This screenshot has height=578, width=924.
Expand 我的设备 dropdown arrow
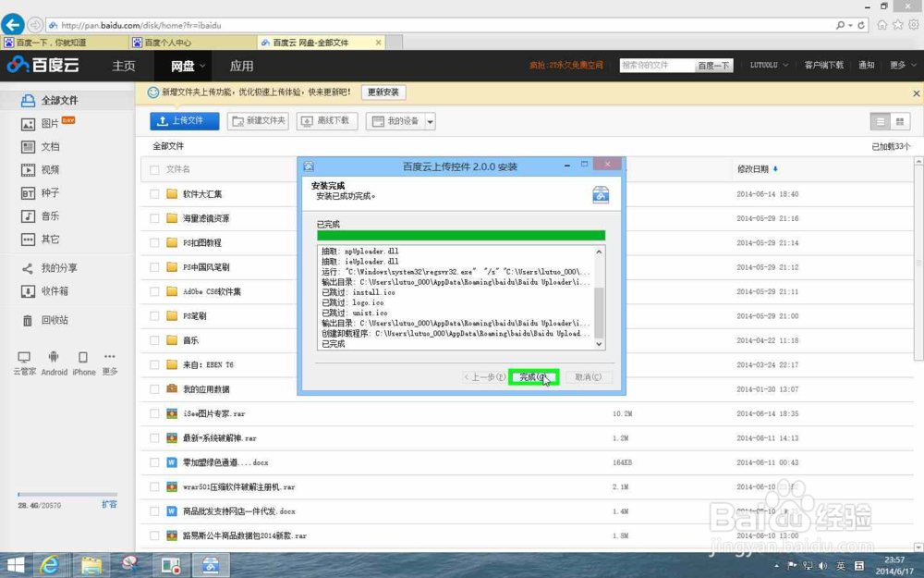[431, 121]
